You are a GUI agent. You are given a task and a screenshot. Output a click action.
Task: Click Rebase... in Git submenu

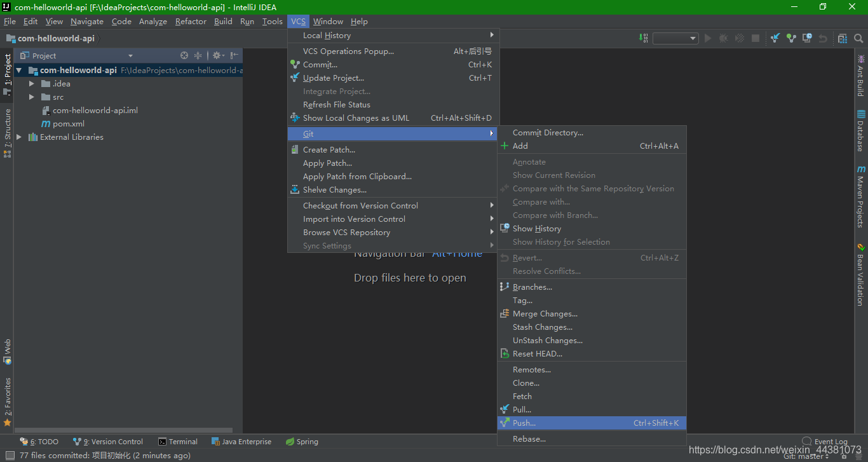click(592, 439)
